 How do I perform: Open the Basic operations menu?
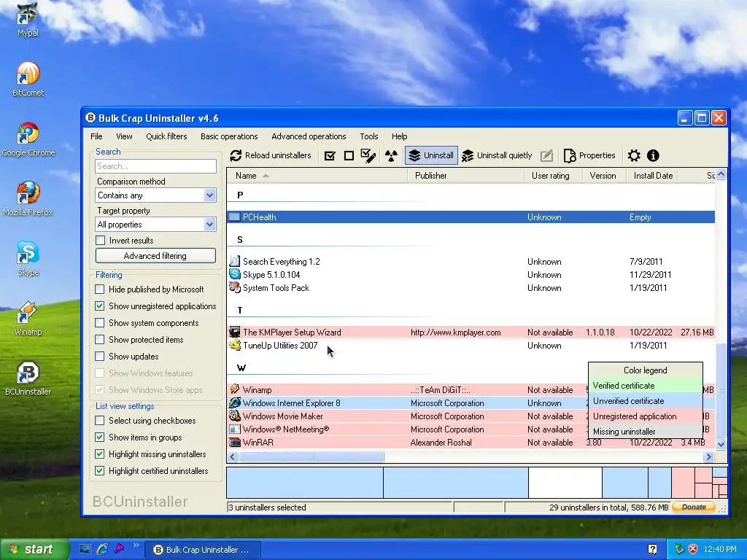[x=229, y=136]
